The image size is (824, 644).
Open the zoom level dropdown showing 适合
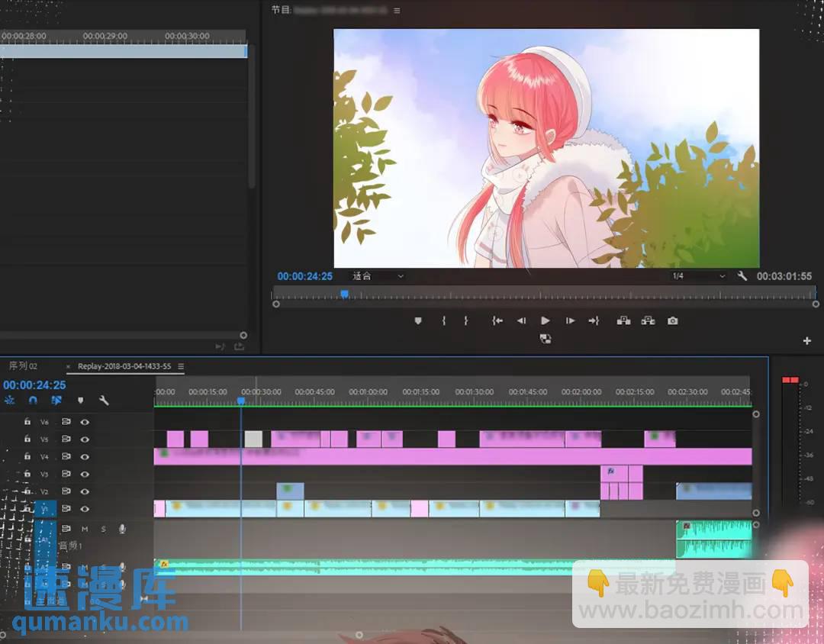coord(378,276)
